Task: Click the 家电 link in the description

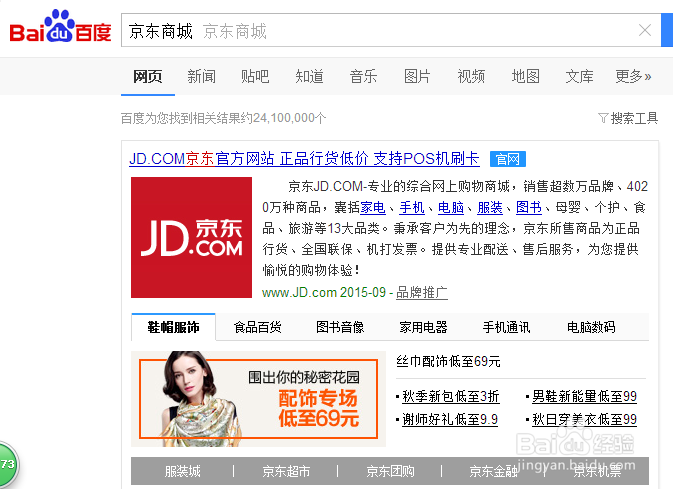Action: (373, 208)
